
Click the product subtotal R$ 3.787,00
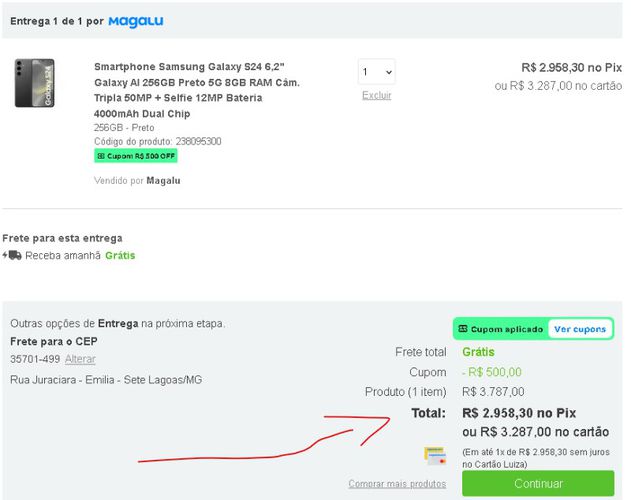point(493,392)
